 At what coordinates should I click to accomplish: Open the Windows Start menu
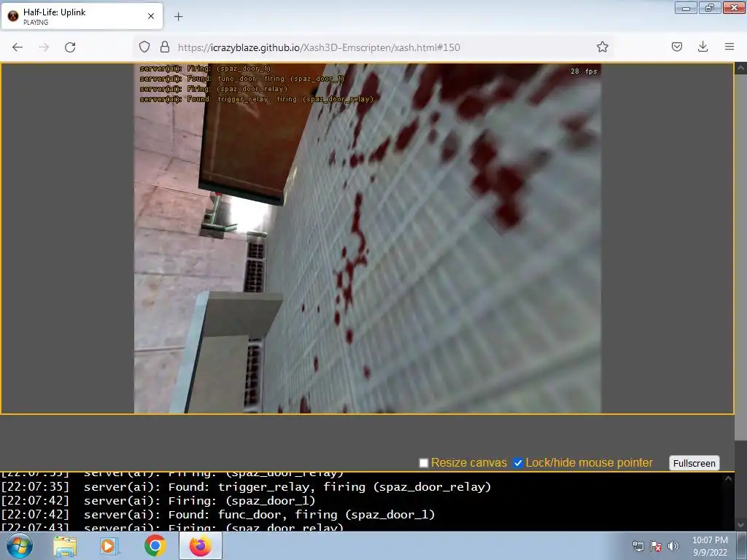click(x=18, y=546)
